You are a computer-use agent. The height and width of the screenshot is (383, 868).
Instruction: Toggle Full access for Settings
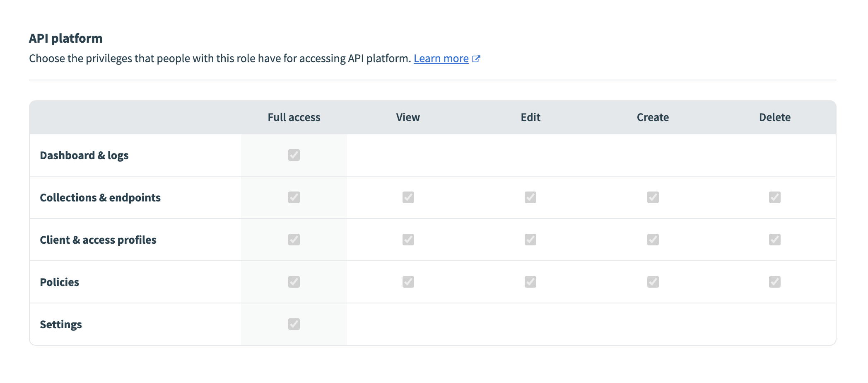click(294, 324)
